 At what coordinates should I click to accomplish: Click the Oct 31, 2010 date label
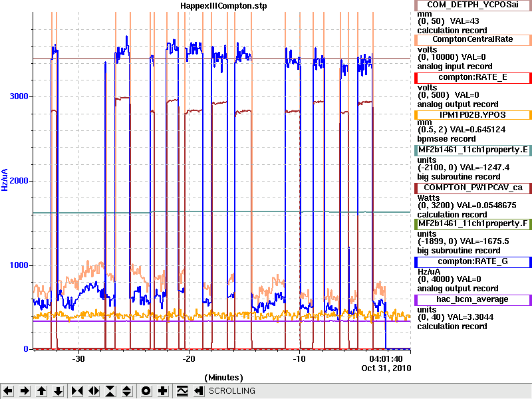[386, 368]
